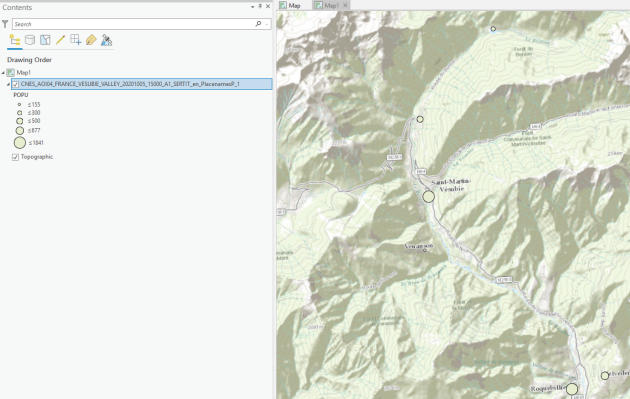This screenshot has width=630, height=399.
Task: Click inside the Contents search field
Action: (x=133, y=24)
